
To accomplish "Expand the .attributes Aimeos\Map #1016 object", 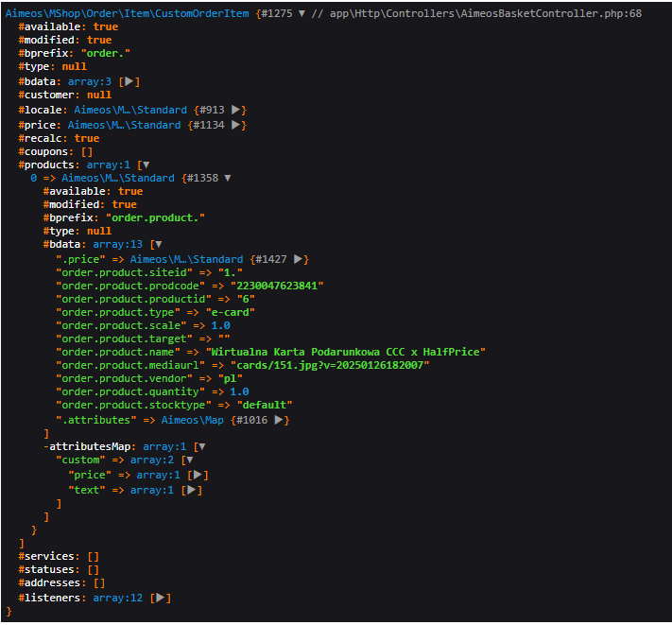I will click(x=279, y=420).
